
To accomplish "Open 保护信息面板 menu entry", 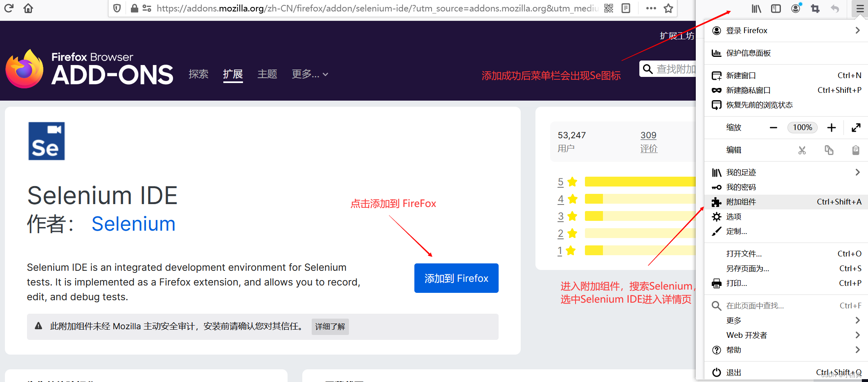I will 786,53.
